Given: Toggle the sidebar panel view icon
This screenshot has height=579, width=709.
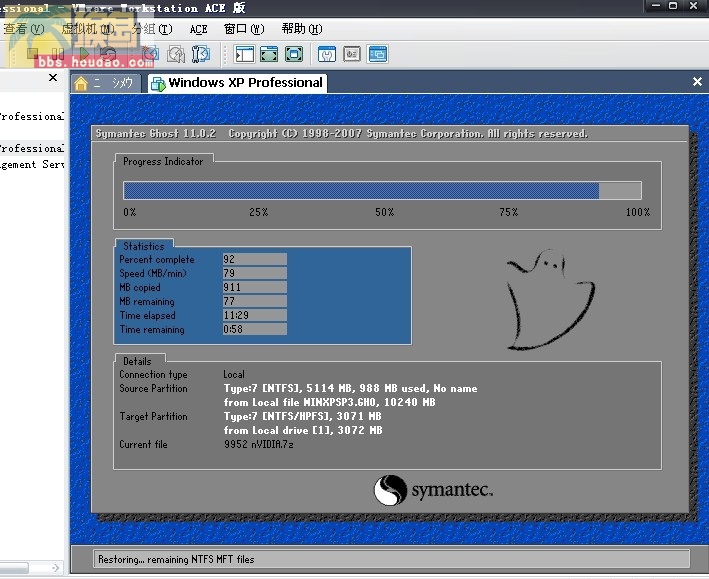Looking at the screenshot, I should pyautogui.click(x=245, y=54).
